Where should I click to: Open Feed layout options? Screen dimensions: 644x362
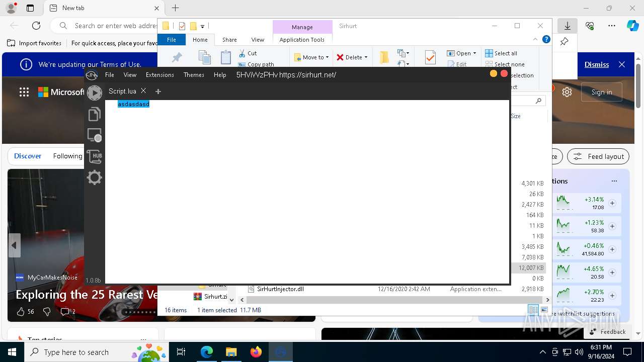(x=598, y=156)
